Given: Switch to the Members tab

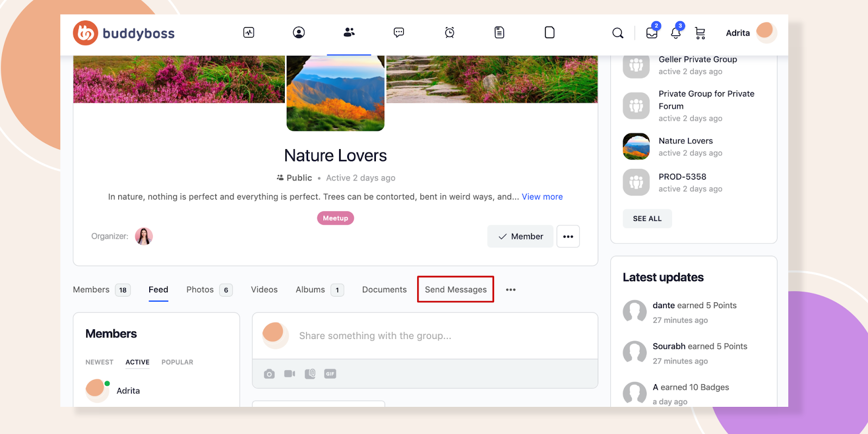Looking at the screenshot, I should 91,290.
